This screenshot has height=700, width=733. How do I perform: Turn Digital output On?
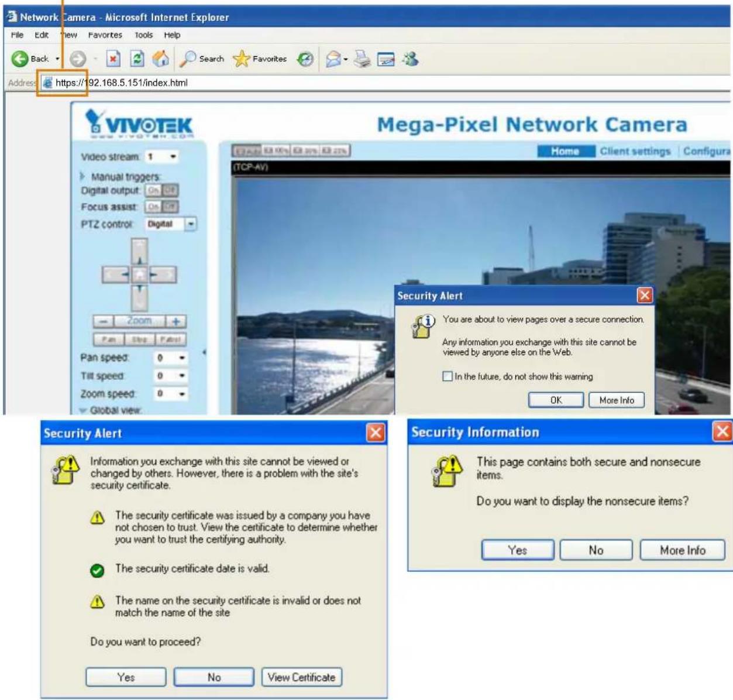coord(153,190)
